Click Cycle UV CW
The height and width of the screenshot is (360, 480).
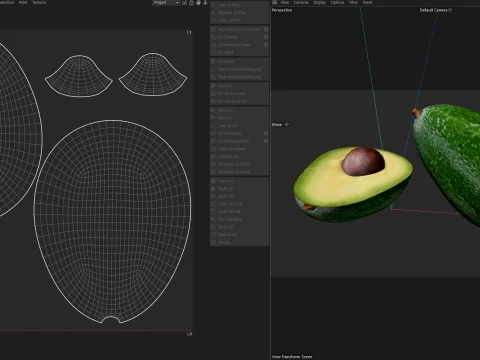(x=239, y=212)
